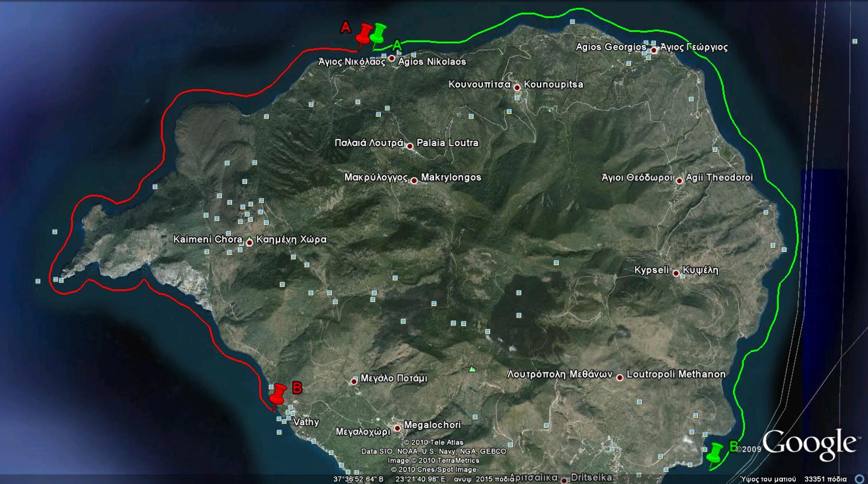Click the red pushpin B near Vathy
The width and height of the screenshot is (868, 484).
(x=278, y=395)
